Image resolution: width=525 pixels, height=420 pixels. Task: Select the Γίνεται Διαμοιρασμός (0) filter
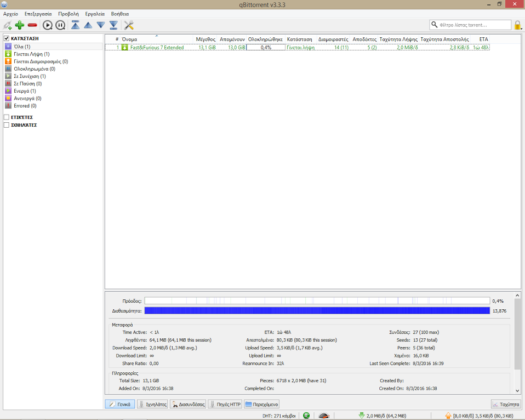coord(53,61)
